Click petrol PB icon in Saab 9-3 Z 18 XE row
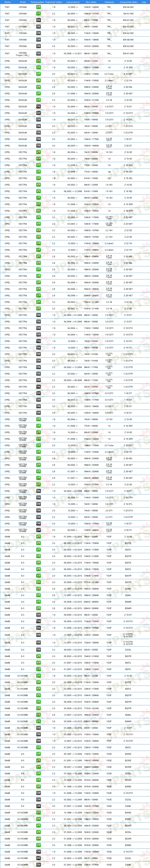 [38, 537]
